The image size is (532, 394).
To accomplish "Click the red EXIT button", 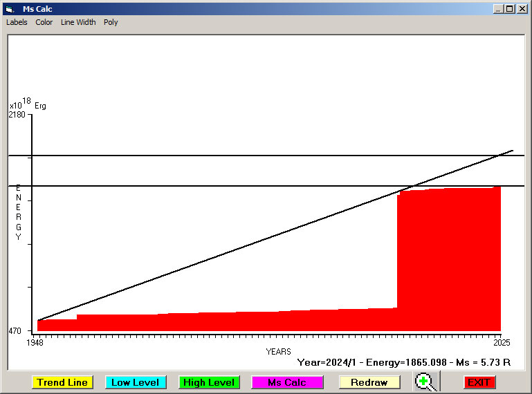I will [479, 382].
